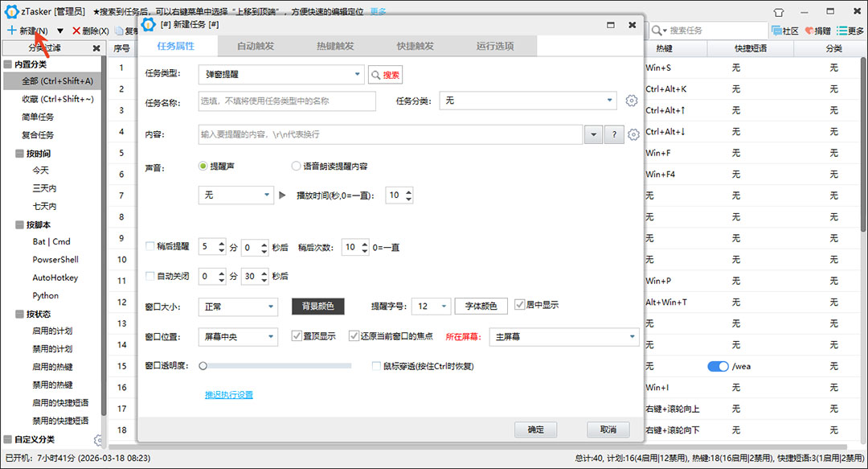The height and width of the screenshot is (469, 868).
Task: Click the 更多 link in top tip
Action: click(378, 11)
